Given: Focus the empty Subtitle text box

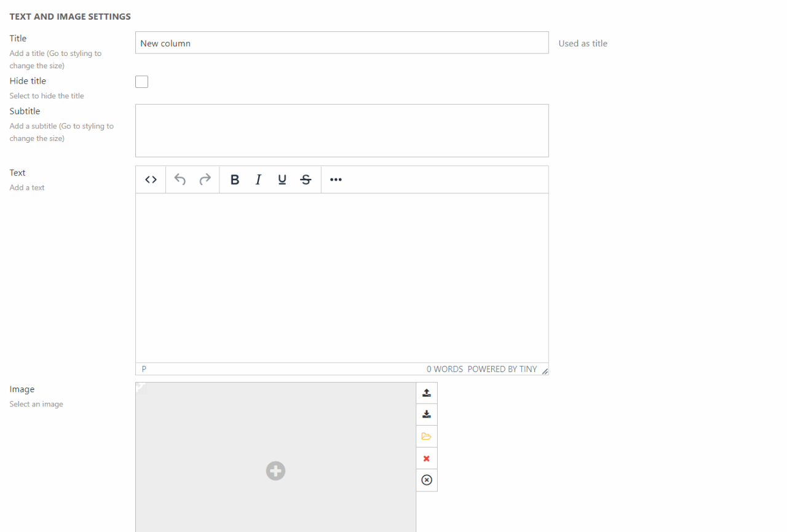Looking at the screenshot, I should 342,130.
